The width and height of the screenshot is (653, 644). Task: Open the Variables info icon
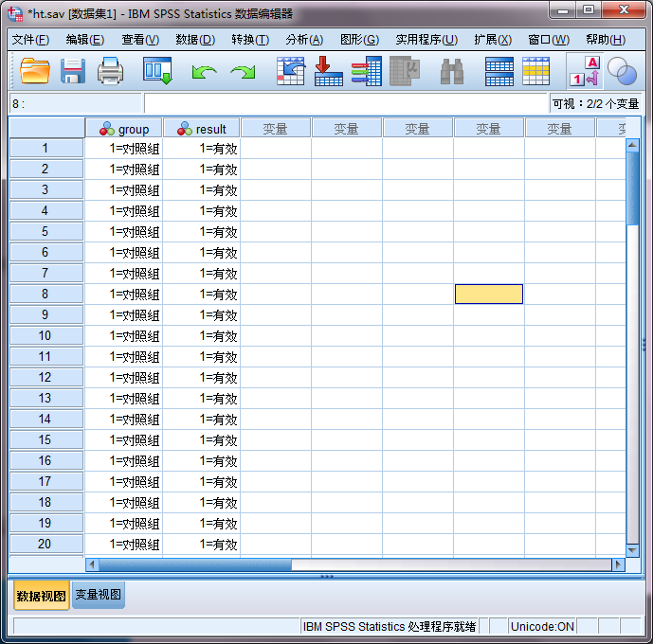pos(367,71)
